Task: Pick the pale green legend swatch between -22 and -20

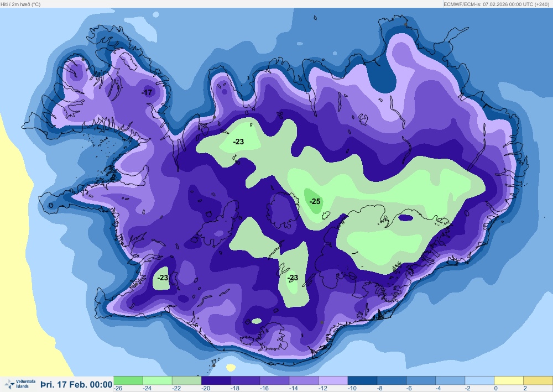Action: coord(186,380)
